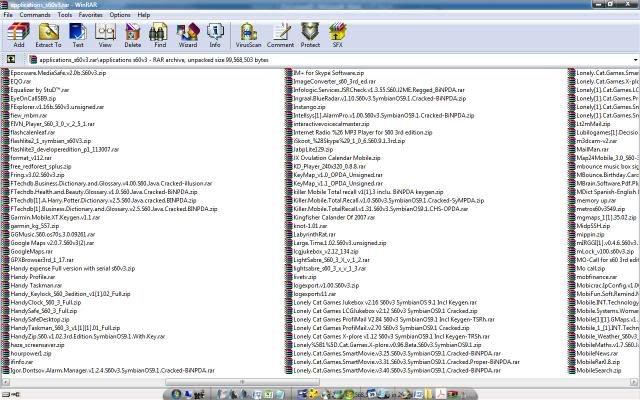
Task: Run the Test archive tool
Action: click(78, 36)
